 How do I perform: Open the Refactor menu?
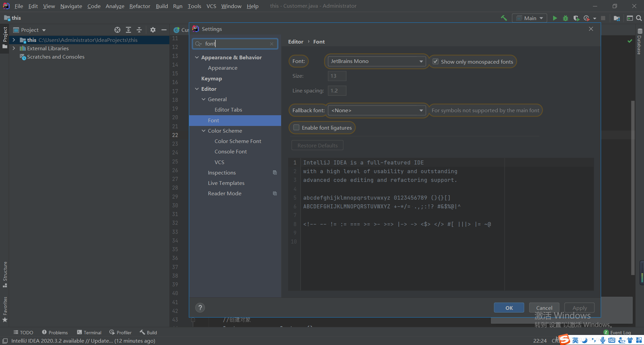pos(140,6)
